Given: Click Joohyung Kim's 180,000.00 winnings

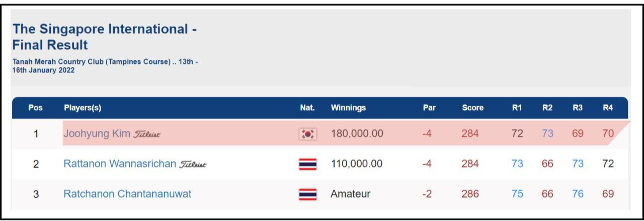Looking at the screenshot, I should pos(357,134).
